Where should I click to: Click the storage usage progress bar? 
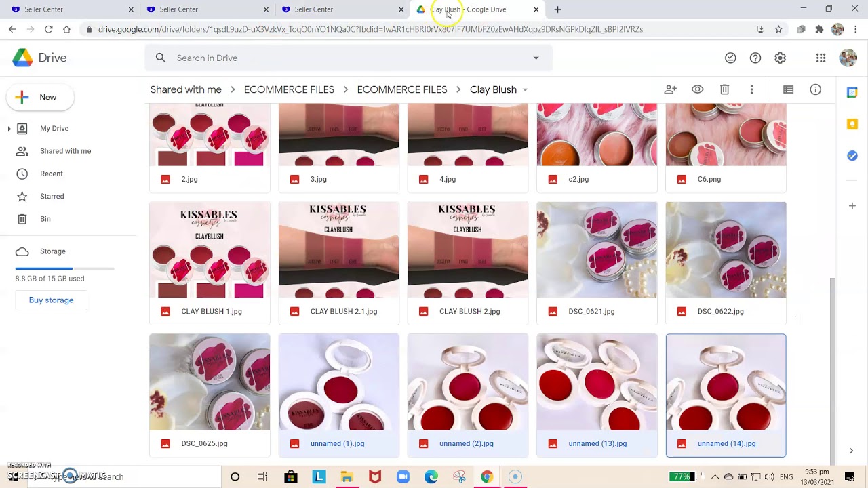[x=64, y=269]
